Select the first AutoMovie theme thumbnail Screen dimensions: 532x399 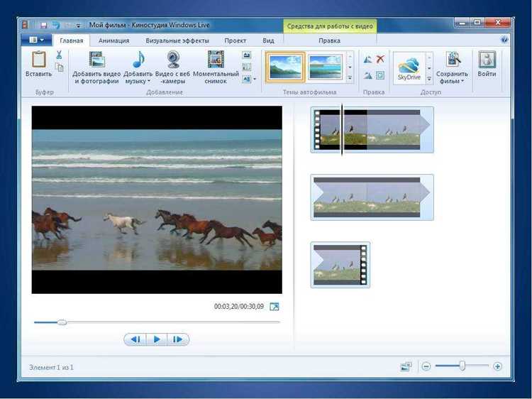point(285,67)
